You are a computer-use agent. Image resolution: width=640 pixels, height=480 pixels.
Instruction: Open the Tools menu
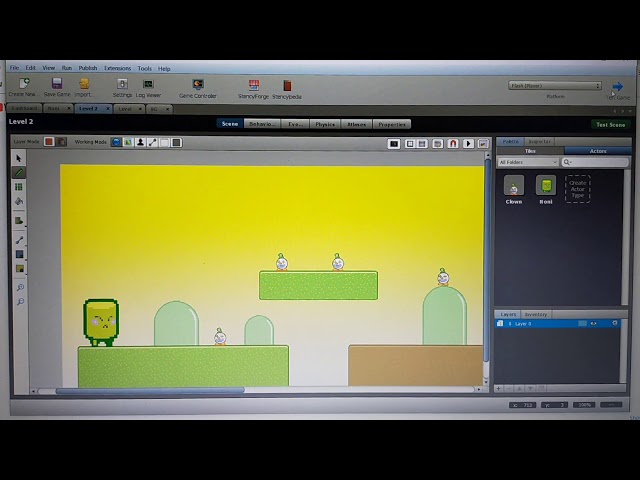144,69
